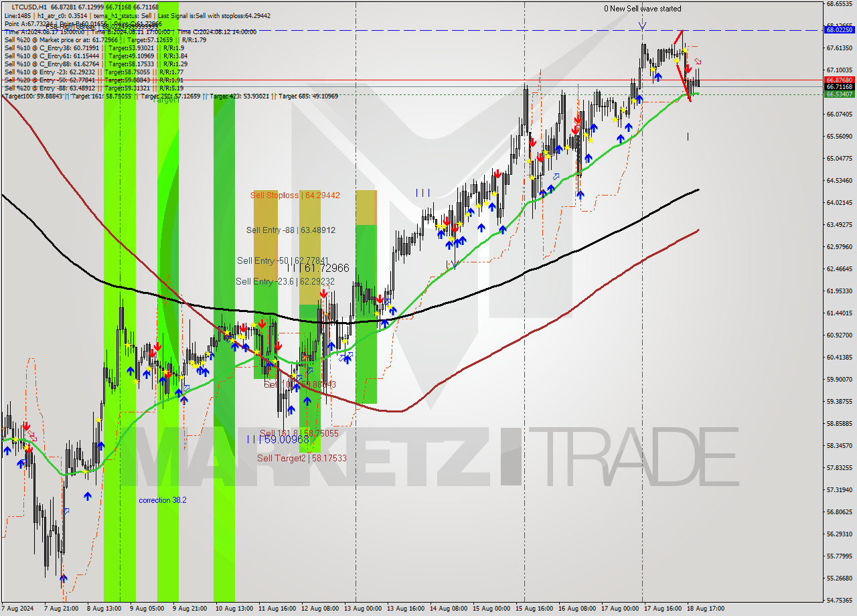
Task: Click the blue 'I I I' marker near 14 Aug
Action: point(422,193)
